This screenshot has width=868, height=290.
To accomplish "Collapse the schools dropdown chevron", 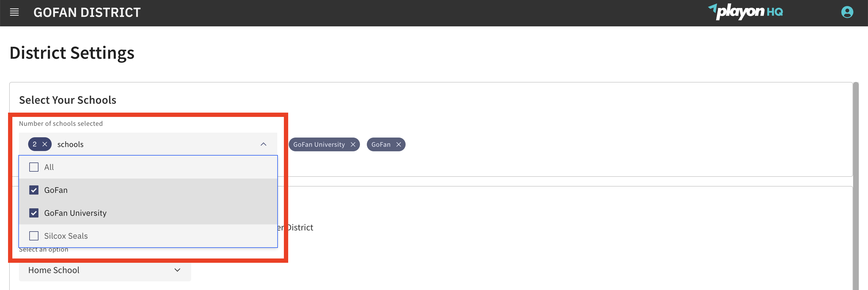I will click(x=263, y=144).
